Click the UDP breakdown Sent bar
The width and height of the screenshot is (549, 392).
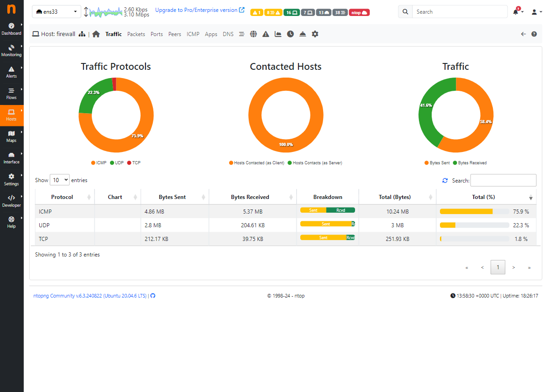(x=325, y=224)
